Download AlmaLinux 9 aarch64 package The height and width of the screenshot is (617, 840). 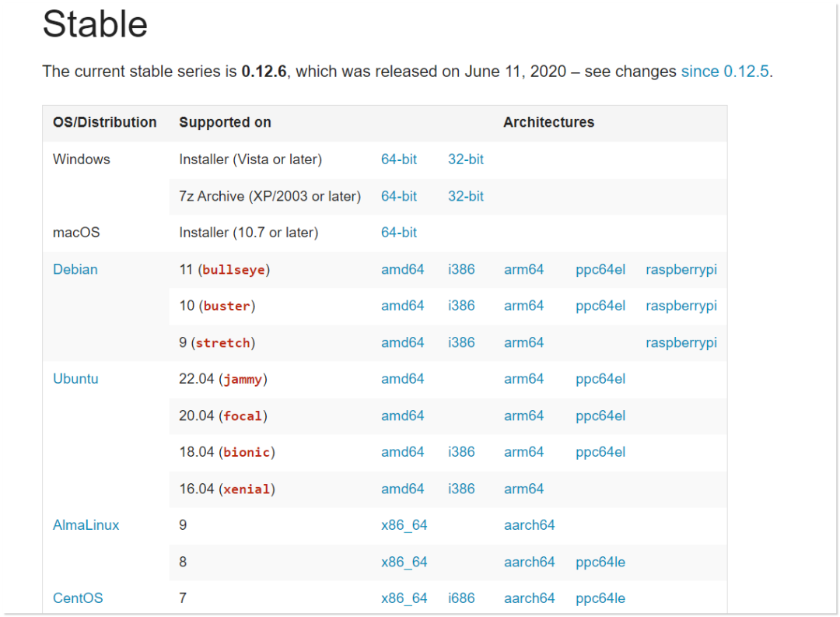pyautogui.click(x=530, y=525)
